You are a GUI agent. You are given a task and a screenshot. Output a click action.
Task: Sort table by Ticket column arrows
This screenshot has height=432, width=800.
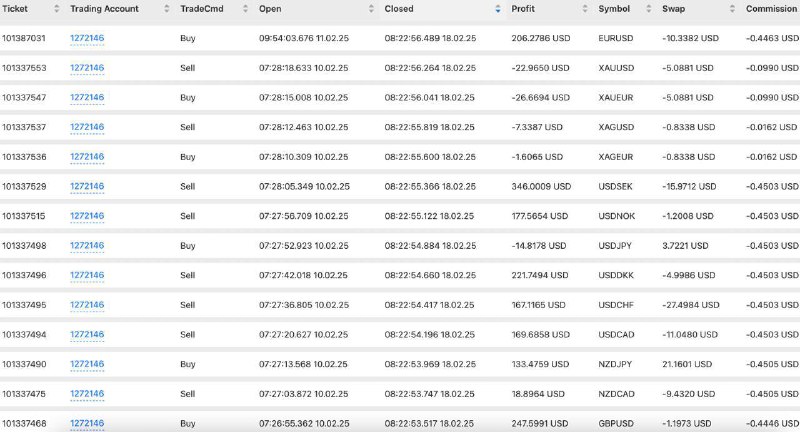[57, 9]
